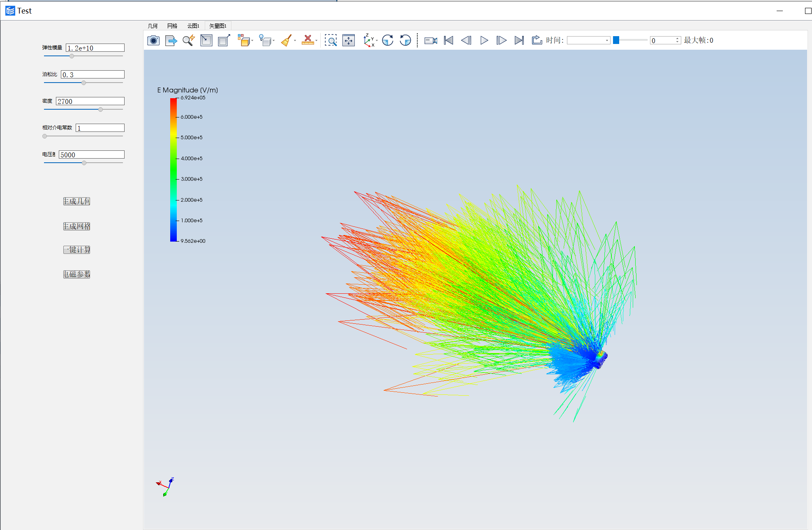812x530 pixels.
Task: Maximize the Test window
Action: click(807, 11)
